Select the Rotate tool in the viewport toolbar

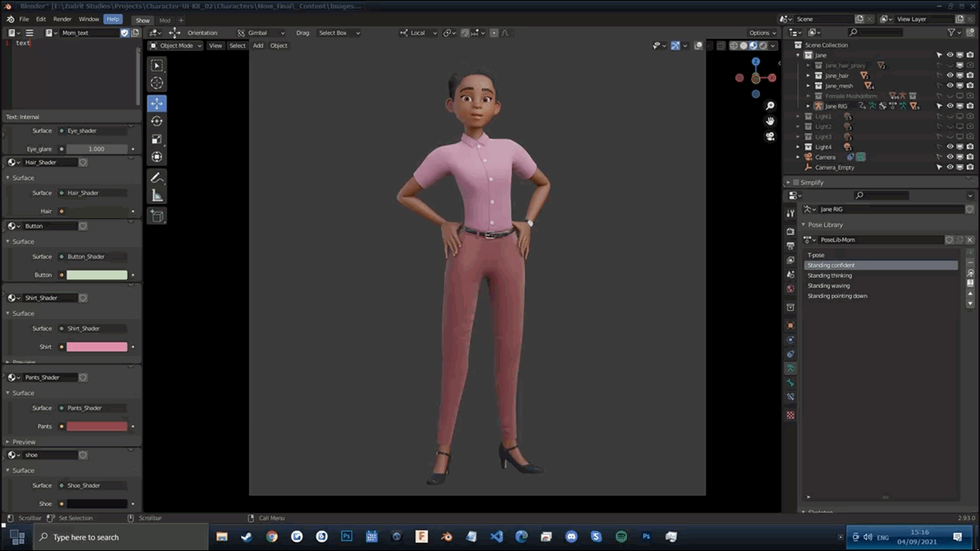tap(157, 121)
